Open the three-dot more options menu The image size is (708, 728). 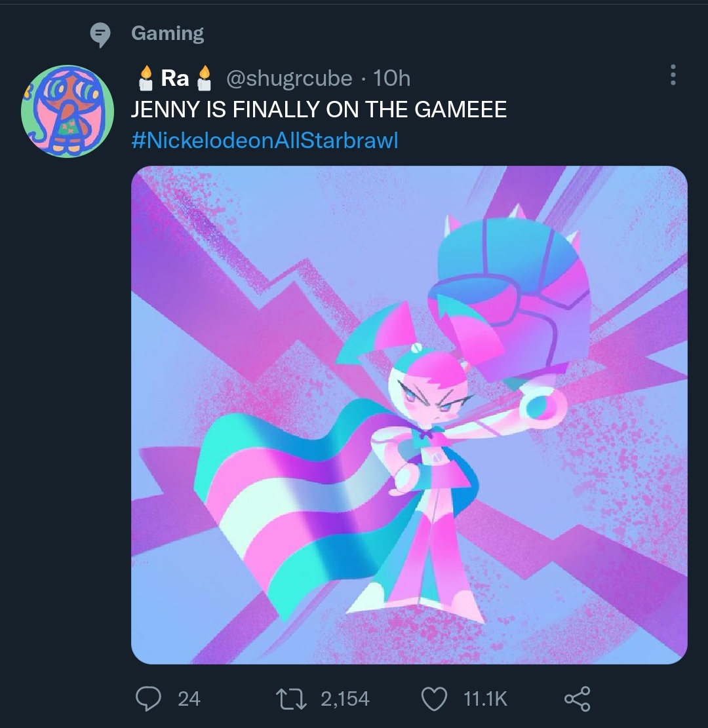673,75
